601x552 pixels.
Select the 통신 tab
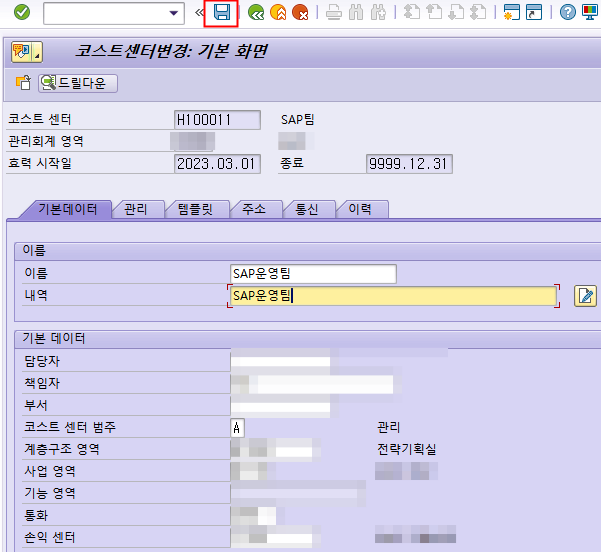tap(307, 209)
